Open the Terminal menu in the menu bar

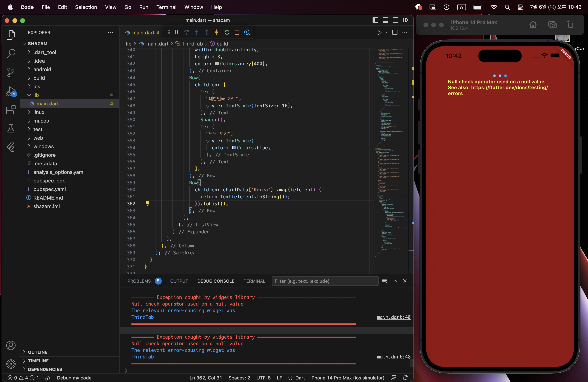click(x=166, y=7)
